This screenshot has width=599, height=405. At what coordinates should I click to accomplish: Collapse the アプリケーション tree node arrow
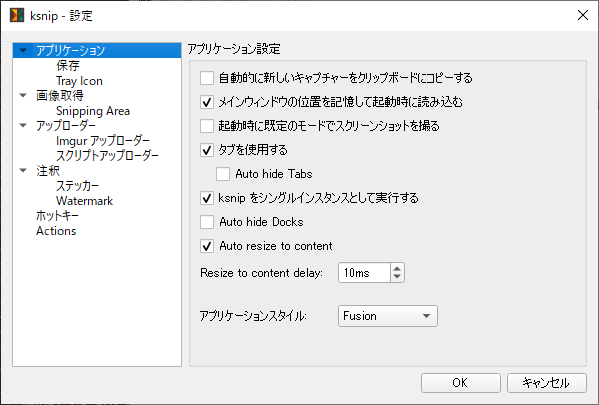point(23,50)
